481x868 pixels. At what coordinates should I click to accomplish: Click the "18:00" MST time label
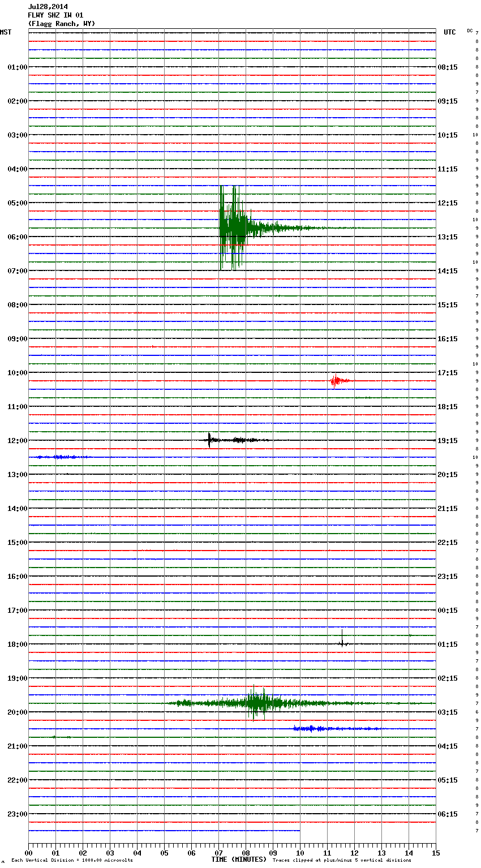18,644
